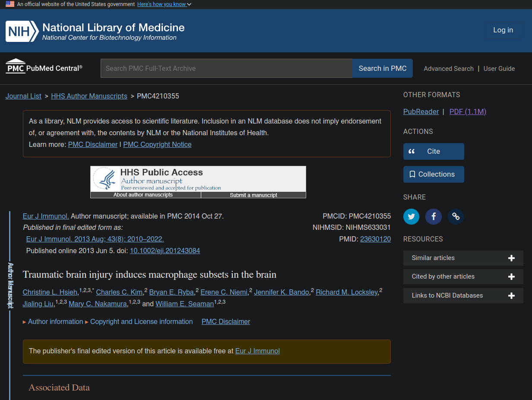This screenshot has width=532, height=400.
Task: Click the Associated Data heading
Action: tap(59, 387)
